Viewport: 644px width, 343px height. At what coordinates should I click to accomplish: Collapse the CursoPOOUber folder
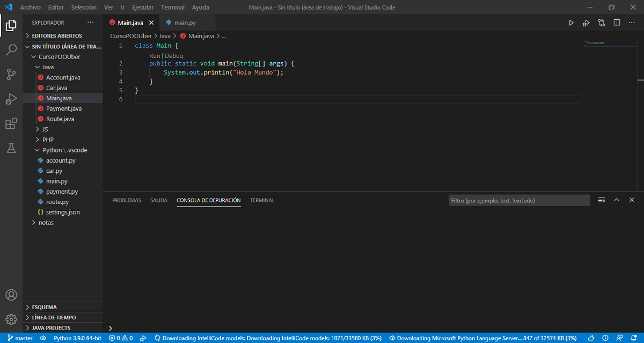(x=63, y=56)
